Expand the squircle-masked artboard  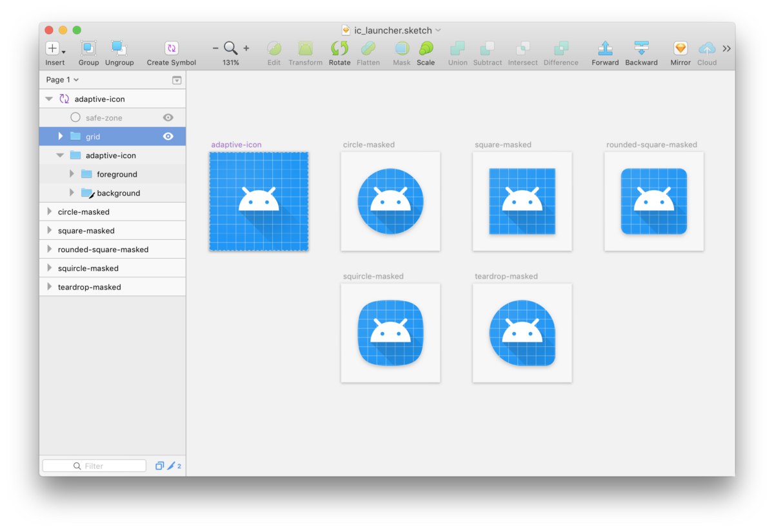(x=49, y=268)
